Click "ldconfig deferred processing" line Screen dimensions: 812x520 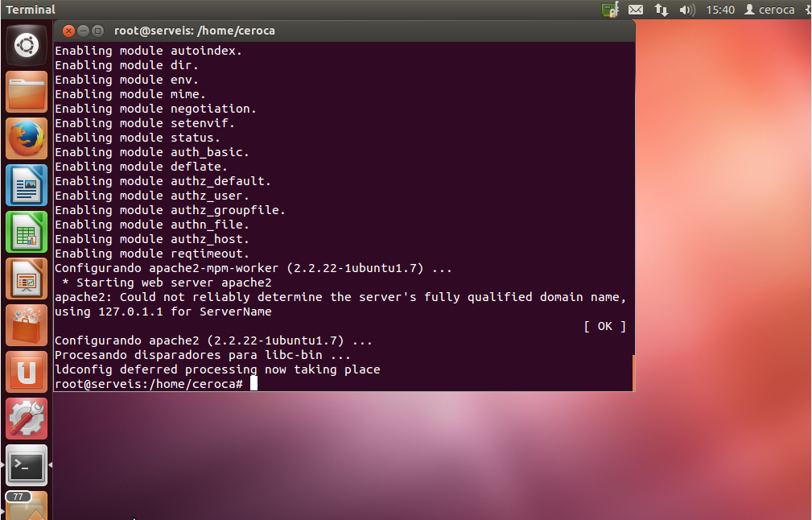(x=217, y=369)
